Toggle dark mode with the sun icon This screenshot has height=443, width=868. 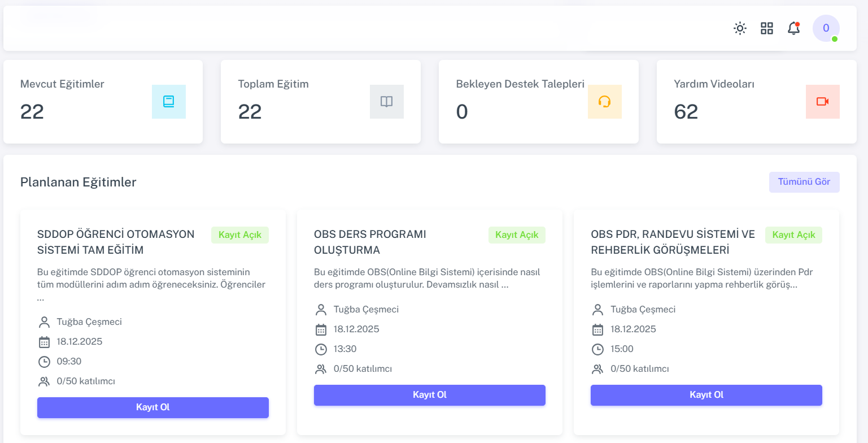point(740,28)
